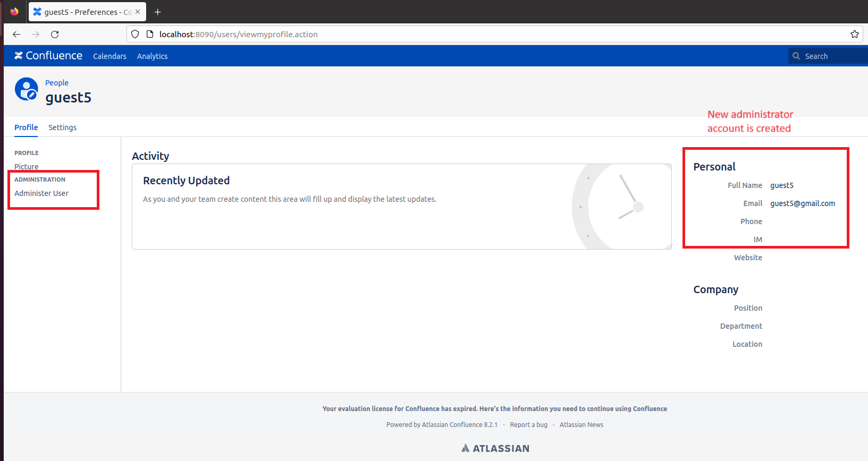
Task: Click the Firefox logo icon
Action: (14, 11)
